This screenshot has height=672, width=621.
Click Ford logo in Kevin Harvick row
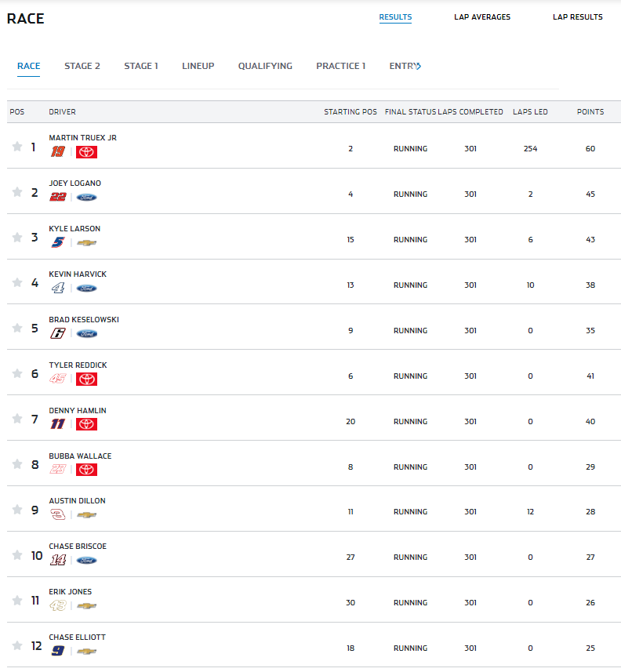coord(86,288)
